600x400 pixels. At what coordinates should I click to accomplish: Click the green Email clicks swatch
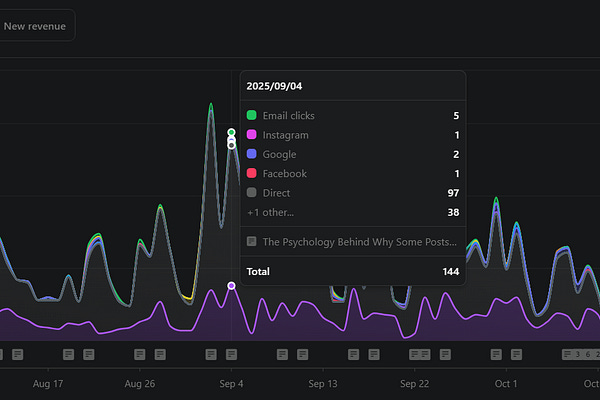[x=251, y=115]
